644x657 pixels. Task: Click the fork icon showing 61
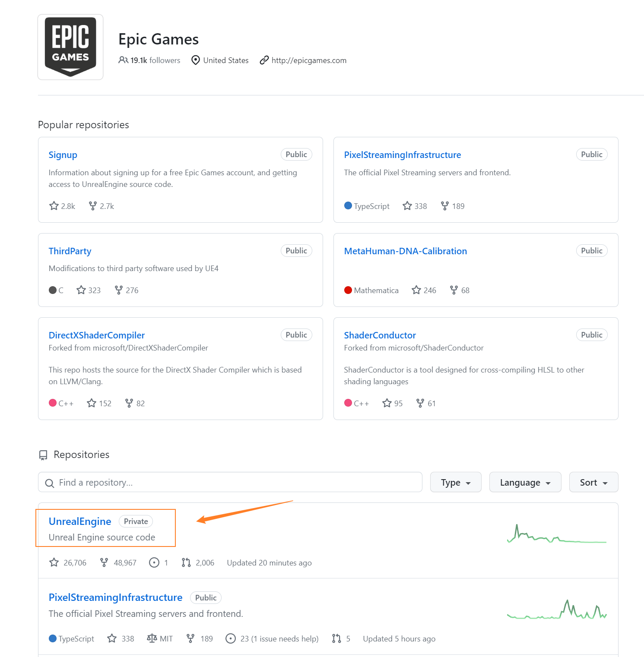click(x=420, y=403)
